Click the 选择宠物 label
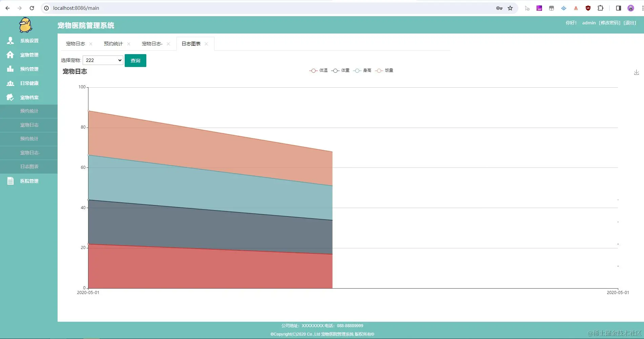Viewport: 644px width, 339px height. click(71, 60)
